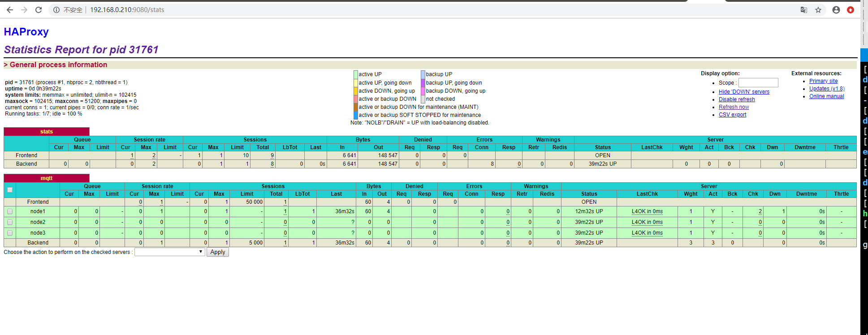Click the stats proxy title
This screenshot has height=335, width=868.
coord(47,132)
